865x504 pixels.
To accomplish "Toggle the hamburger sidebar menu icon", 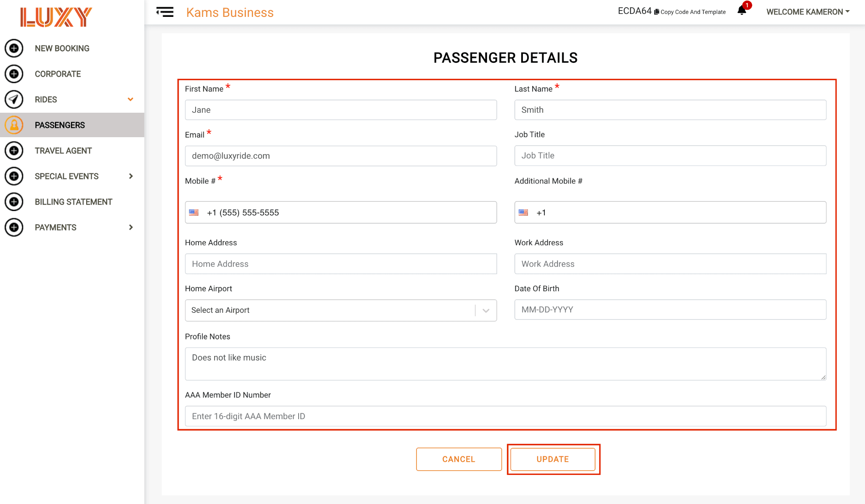I will tap(165, 12).
